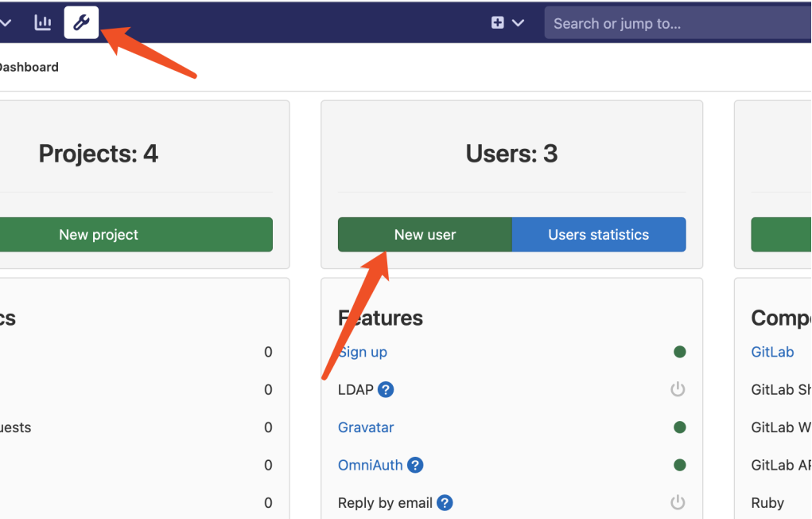The image size is (812, 519).
Task: Create a user with New user button
Action: [x=425, y=235]
